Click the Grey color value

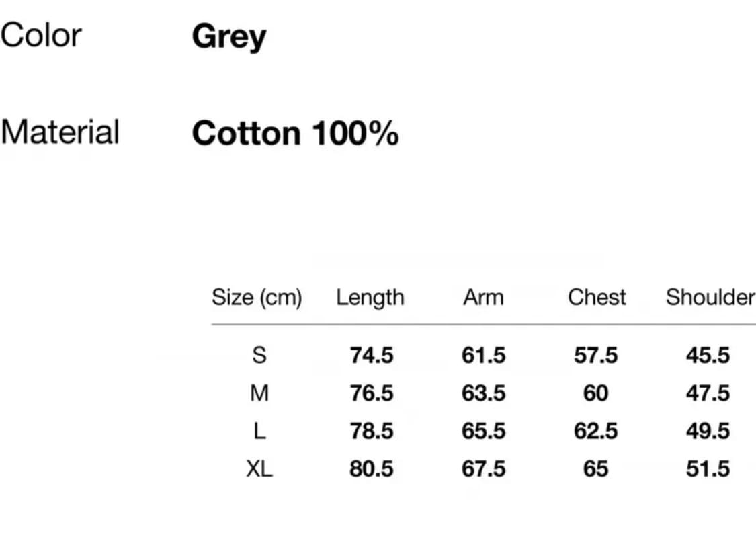click(228, 36)
